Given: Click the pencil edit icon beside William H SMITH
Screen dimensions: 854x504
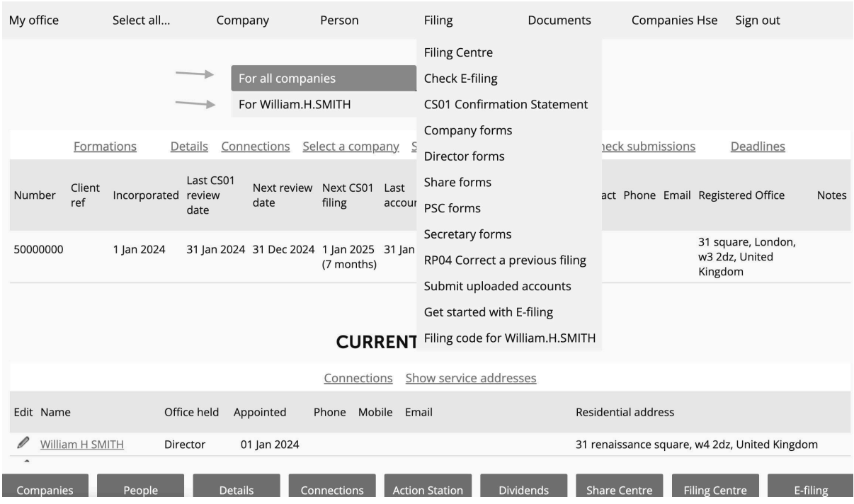Looking at the screenshot, I should coord(23,444).
